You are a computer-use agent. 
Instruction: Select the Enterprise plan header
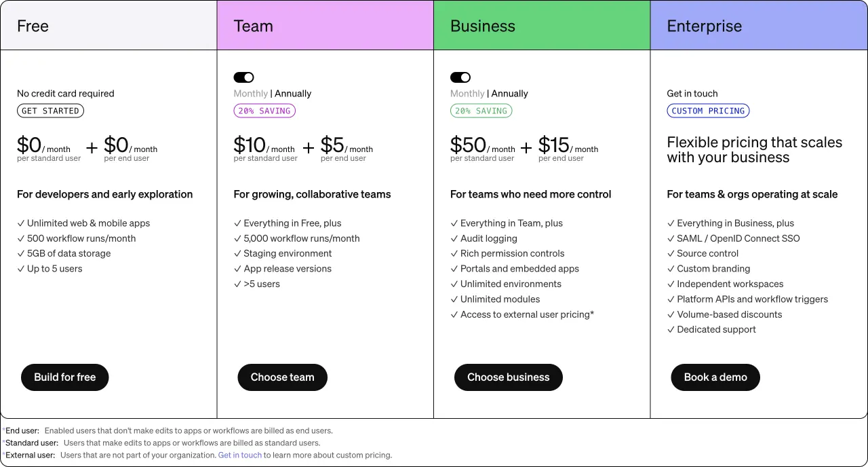[x=759, y=25]
